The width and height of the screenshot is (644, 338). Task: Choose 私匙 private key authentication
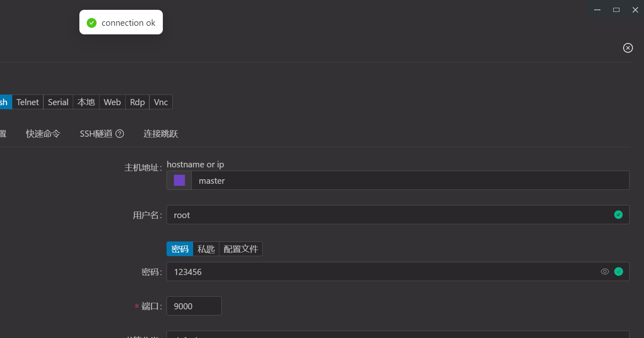point(206,249)
